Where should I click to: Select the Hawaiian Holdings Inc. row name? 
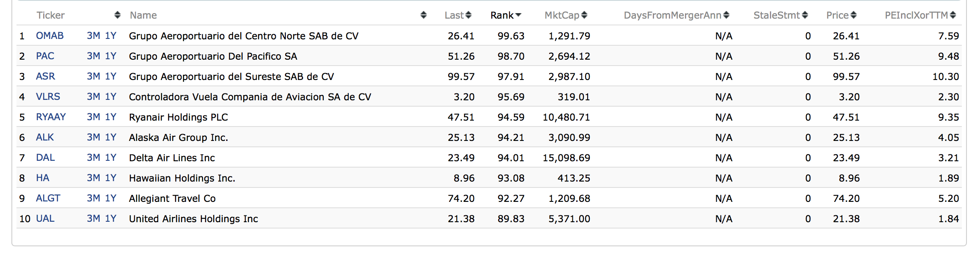[182, 178]
